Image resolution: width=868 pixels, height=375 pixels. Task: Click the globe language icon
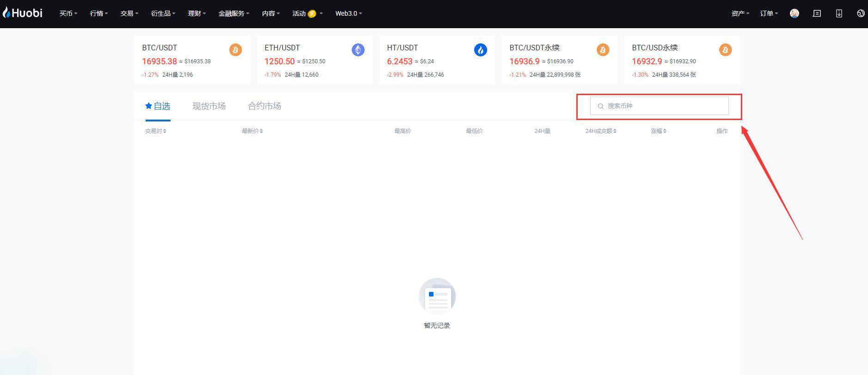click(x=861, y=13)
